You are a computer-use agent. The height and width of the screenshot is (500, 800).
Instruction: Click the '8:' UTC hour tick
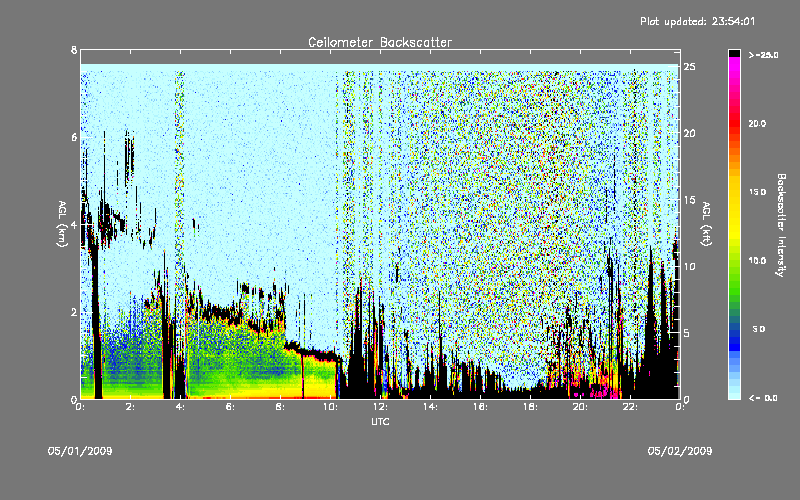tap(280, 407)
